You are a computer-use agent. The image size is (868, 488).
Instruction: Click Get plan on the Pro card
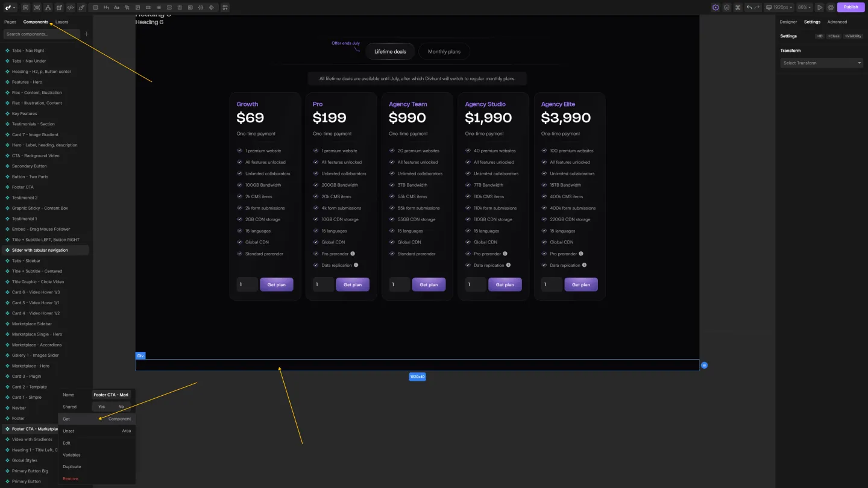pyautogui.click(x=353, y=284)
